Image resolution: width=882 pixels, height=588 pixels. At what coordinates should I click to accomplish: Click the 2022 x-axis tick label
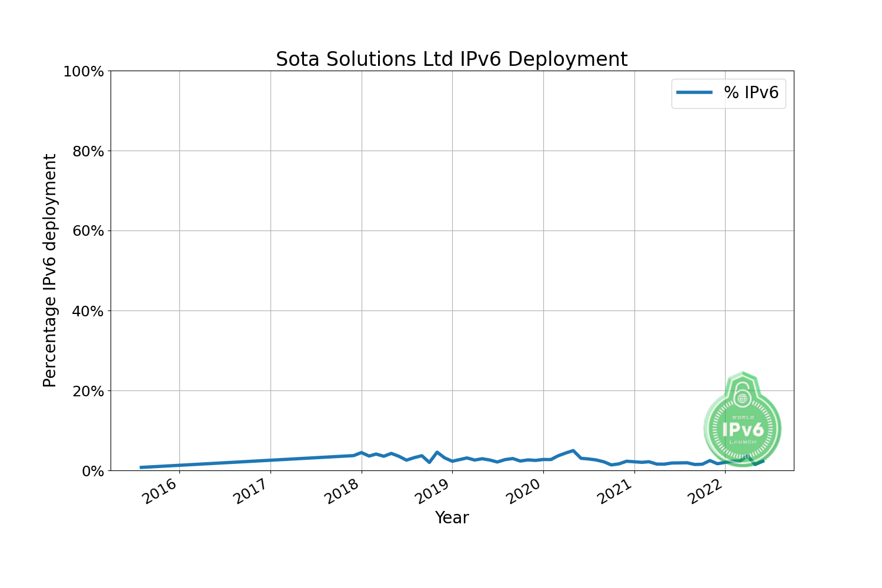pyautogui.click(x=706, y=491)
